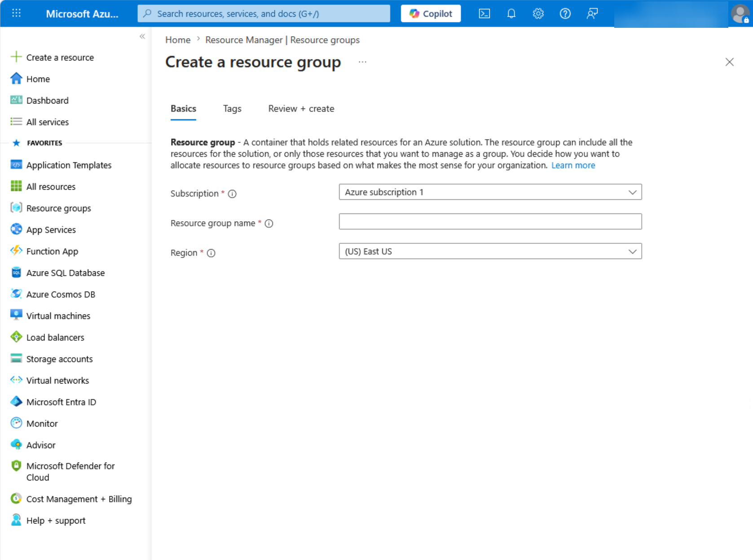This screenshot has width=753, height=560.
Task: Click the Learn more link
Action: point(573,165)
